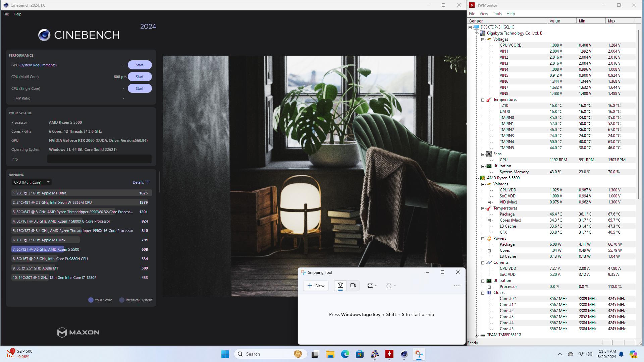Select the Snip camera mode icon
This screenshot has width=644, height=362.
click(x=340, y=286)
